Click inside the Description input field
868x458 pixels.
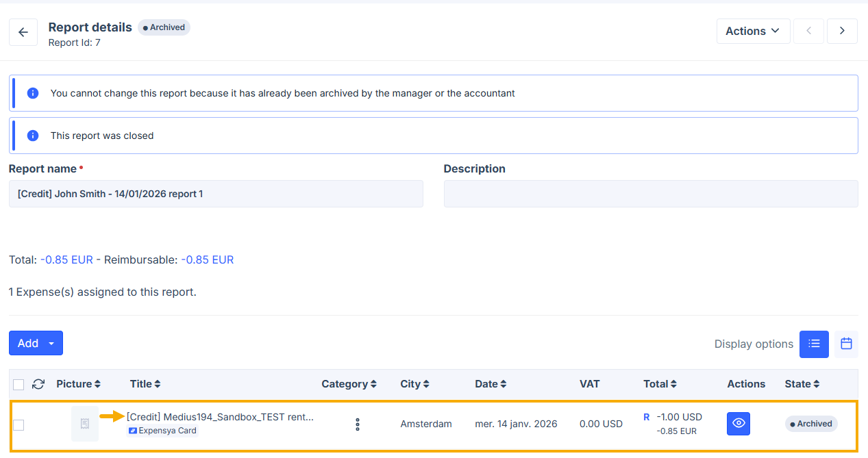(651, 193)
